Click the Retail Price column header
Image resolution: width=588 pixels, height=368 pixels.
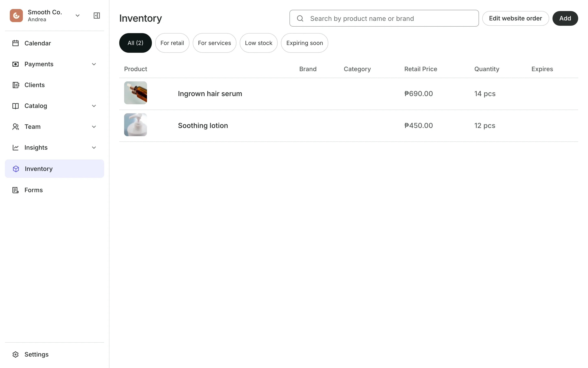point(421,69)
